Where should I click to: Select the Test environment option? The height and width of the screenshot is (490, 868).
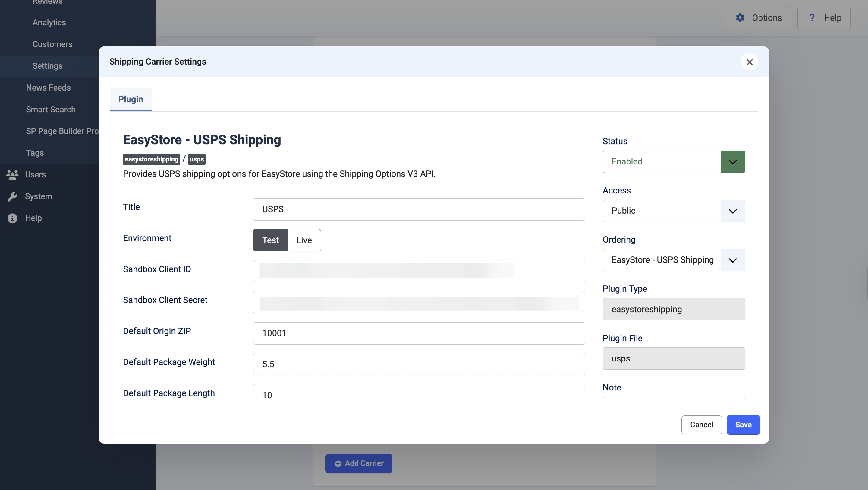[270, 240]
